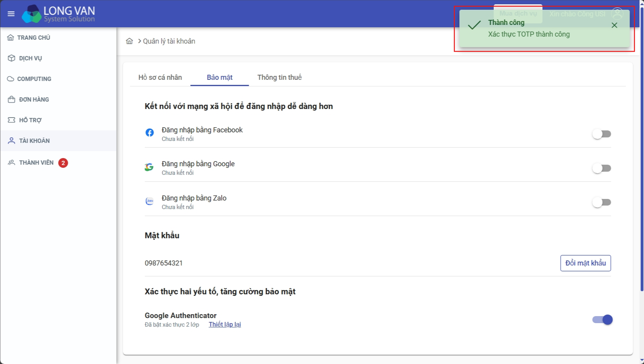Click "Chưa kết nối" under Facebook
The width and height of the screenshot is (644, 364).
point(178,139)
